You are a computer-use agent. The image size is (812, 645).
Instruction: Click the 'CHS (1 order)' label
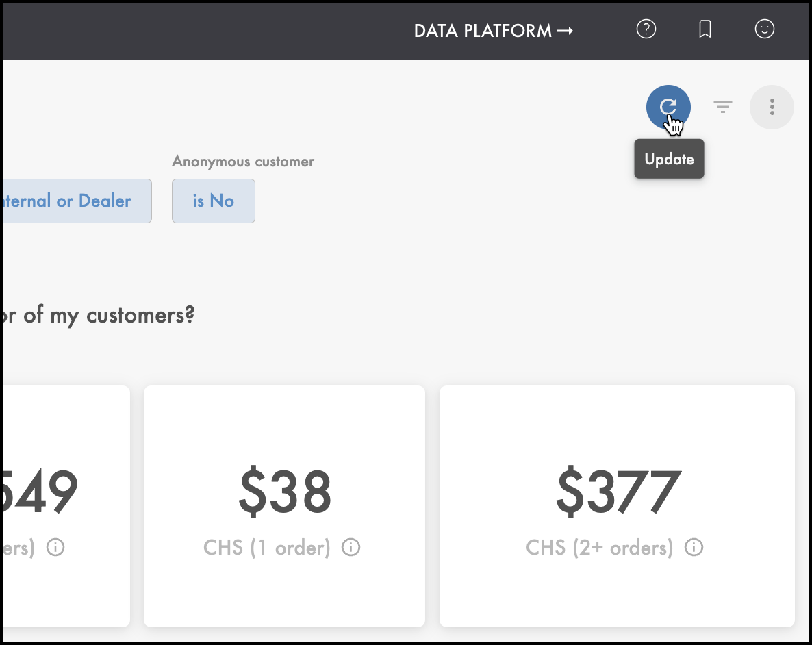[x=267, y=548]
